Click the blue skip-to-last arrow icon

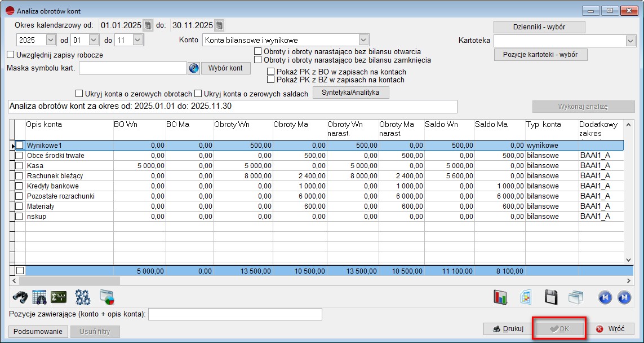coord(624,297)
